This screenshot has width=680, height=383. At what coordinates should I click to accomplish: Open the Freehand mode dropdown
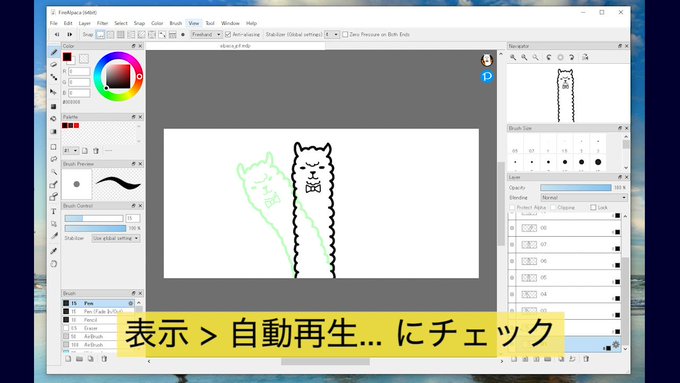[x=206, y=34]
